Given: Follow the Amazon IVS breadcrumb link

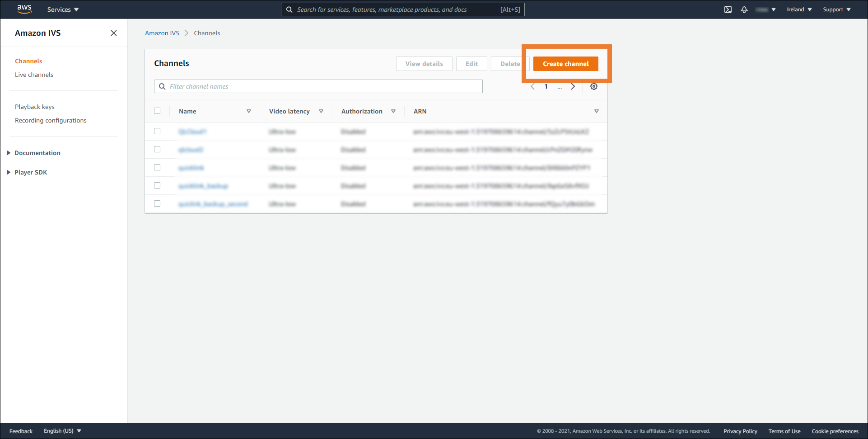Looking at the screenshot, I should (162, 33).
